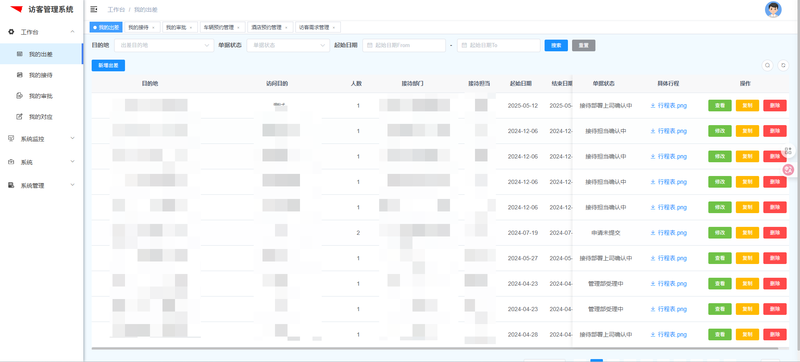
Task: Edit the 2024-07-19 trip record
Action: (719, 233)
